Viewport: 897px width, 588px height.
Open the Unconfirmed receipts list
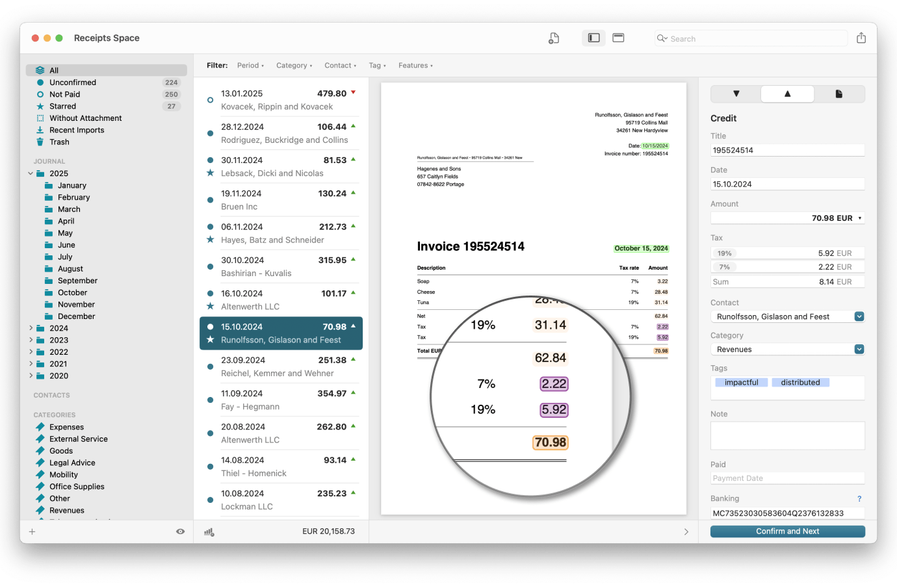[73, 83]
